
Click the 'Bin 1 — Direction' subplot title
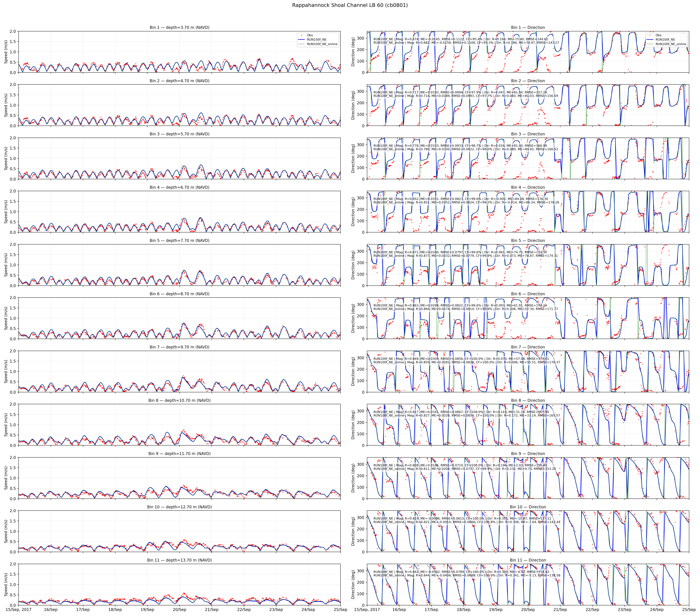[528, 27]
